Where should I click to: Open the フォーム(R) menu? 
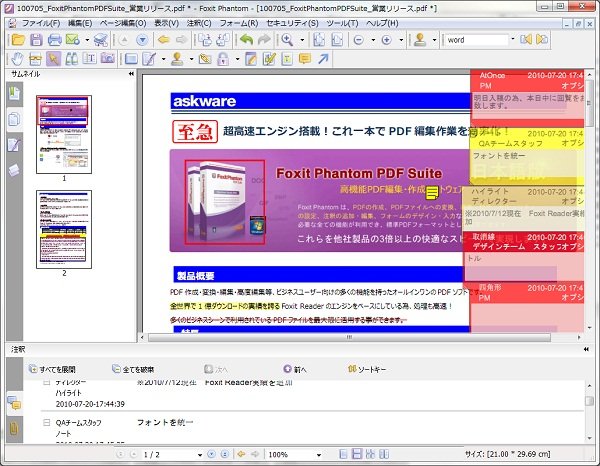pos(239,23)
